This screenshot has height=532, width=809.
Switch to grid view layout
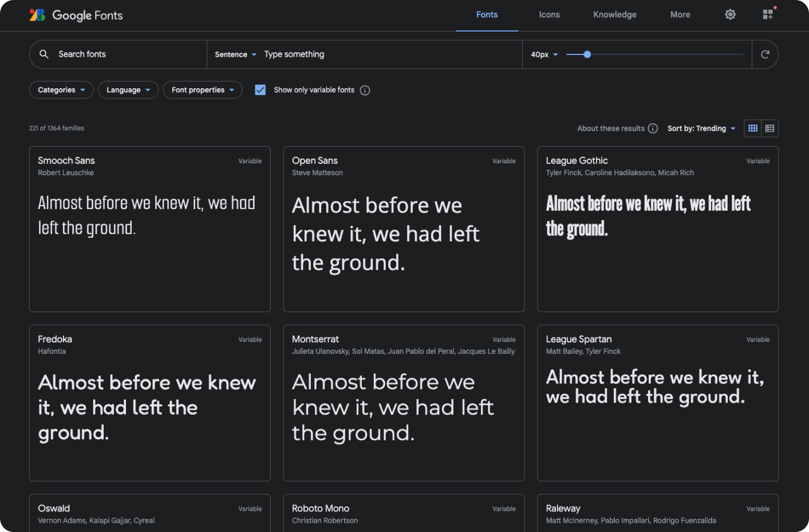pyautogui.click(x=753, y=128)
